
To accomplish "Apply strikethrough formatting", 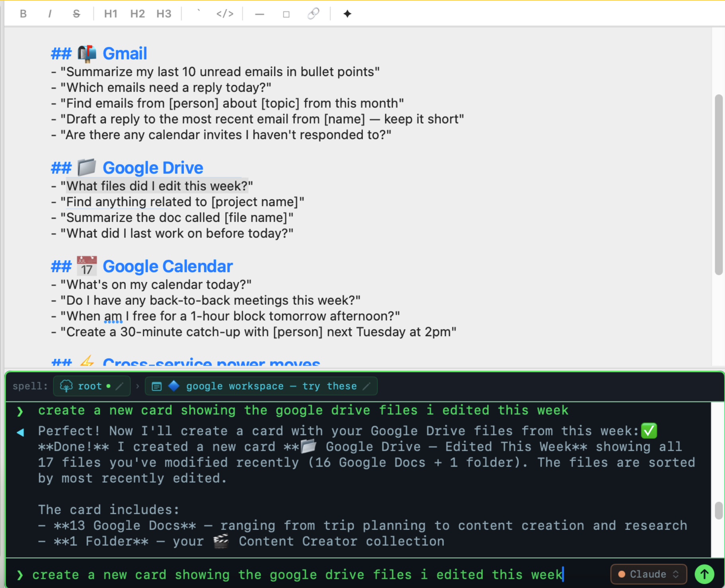I will 76,14.
